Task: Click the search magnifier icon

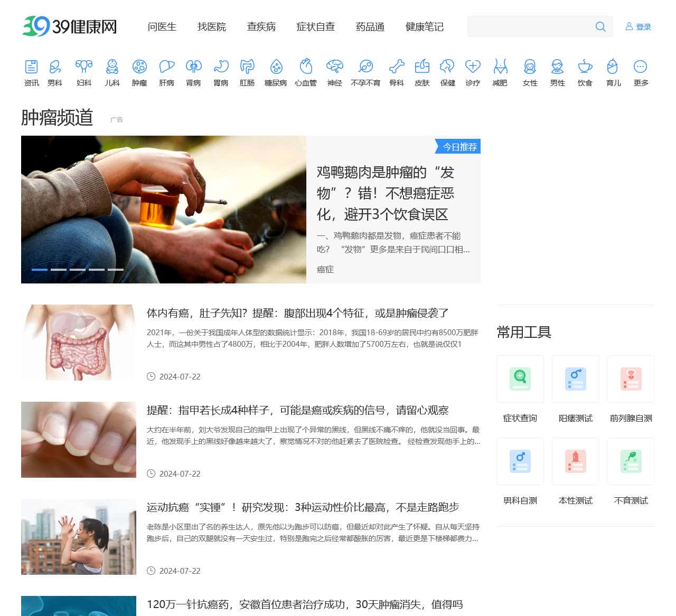Action: [x=600, y=26]
